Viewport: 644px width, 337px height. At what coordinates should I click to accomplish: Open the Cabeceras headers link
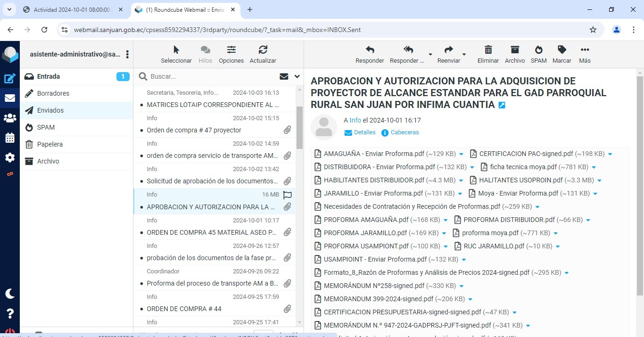click(x=405, y=132)
